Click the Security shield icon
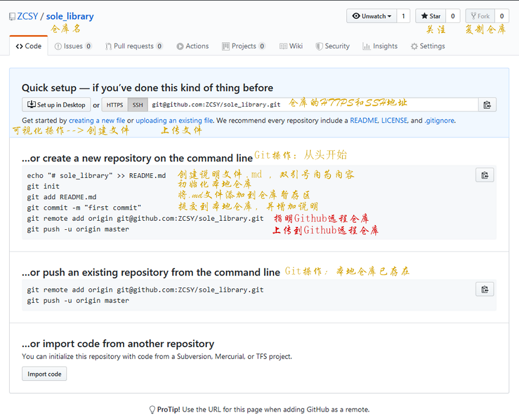The image size is (519, 420). coord(319,46)
